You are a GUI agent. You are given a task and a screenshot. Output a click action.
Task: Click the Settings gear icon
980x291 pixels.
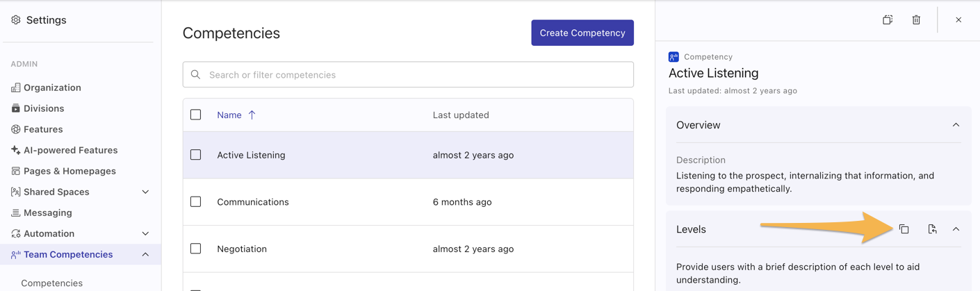click(x=16, y=20)
